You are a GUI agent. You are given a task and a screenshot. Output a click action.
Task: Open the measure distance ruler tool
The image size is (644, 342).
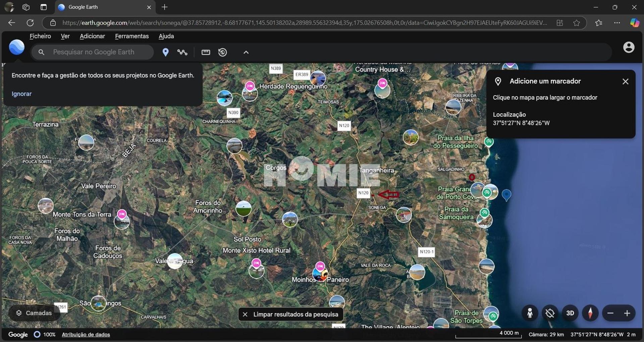click(x=206, y=52)
